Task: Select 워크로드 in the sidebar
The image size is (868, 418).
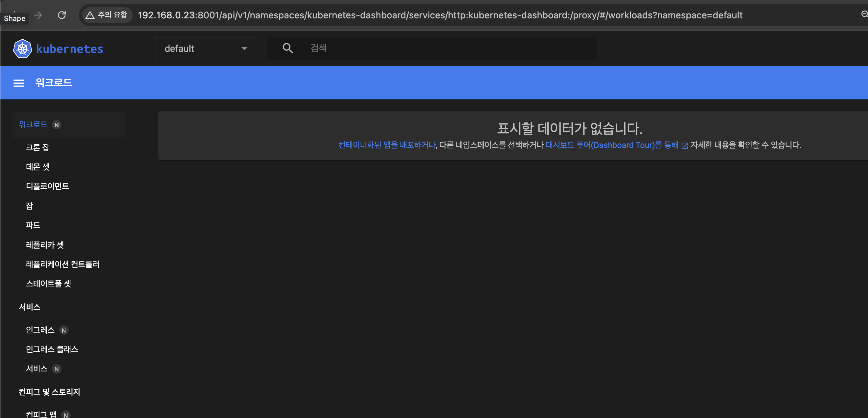Action: (x=33, y=125)
